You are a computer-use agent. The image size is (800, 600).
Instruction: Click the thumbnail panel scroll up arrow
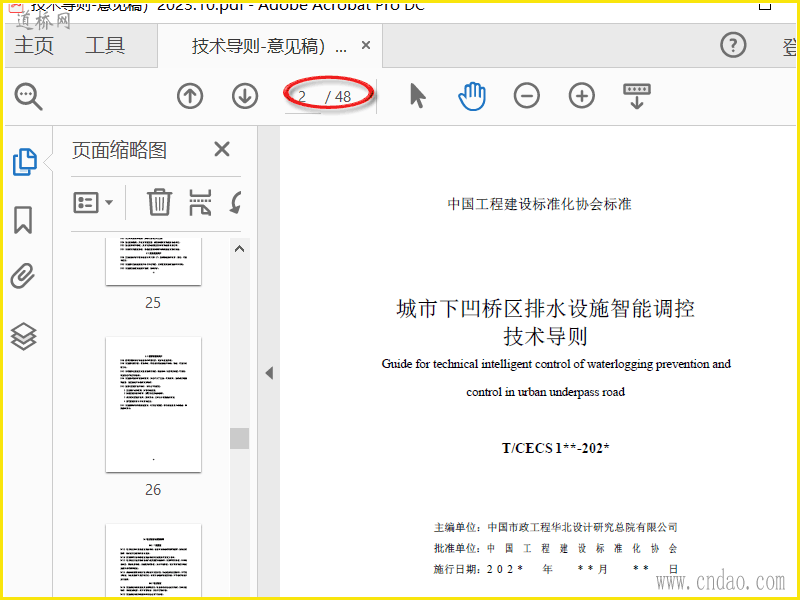(239, 249)
